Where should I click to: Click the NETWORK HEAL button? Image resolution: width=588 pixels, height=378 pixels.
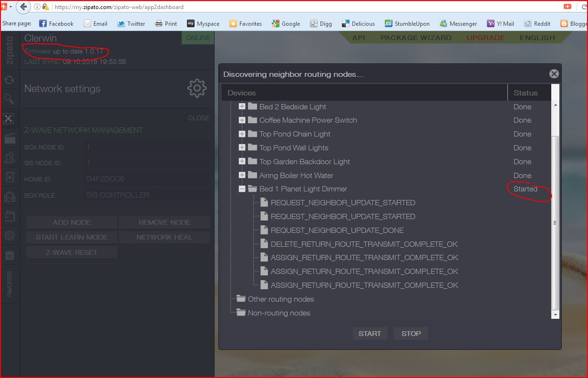tap(164, 237)
